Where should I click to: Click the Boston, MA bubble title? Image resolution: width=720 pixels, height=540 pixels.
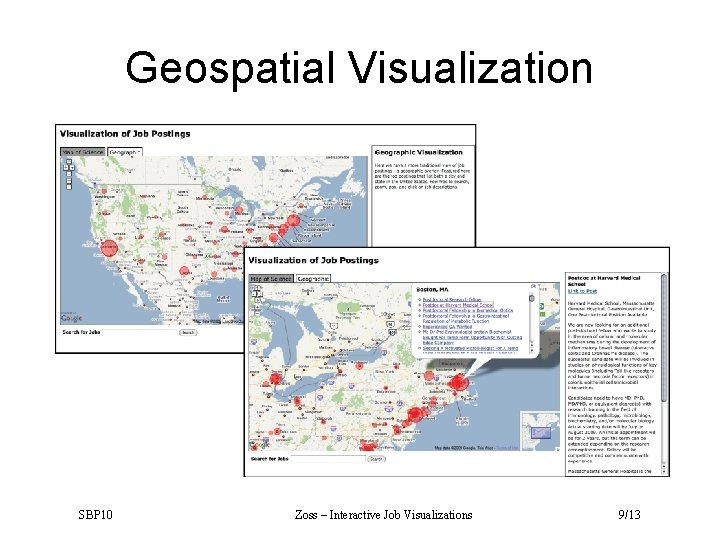pyautogui.click(x=432, y=289)
